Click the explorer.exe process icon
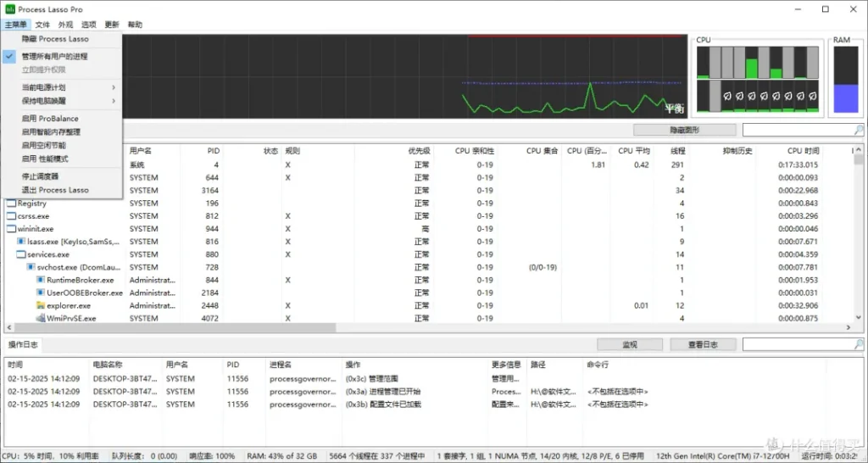The width and height of the screenshot is (868, 463). (41, 306)
